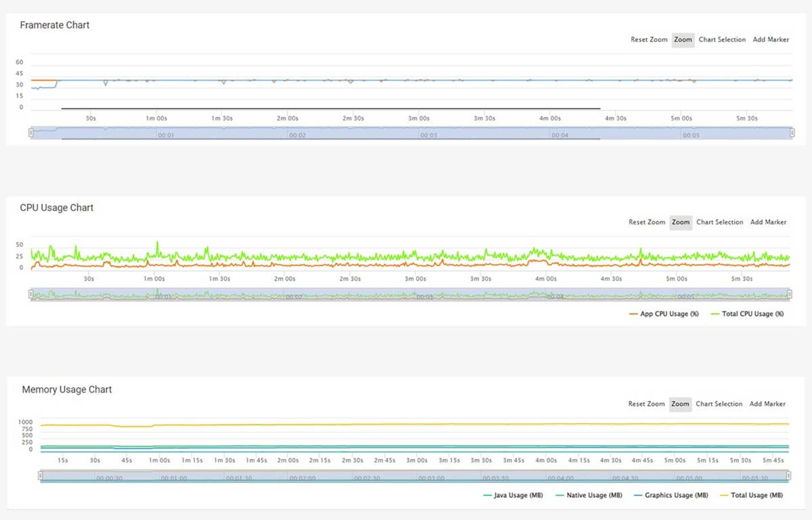Click 60 label on Framerate y-axis
The width and height of the screenshot is (812, 520).
click(x=19, y=62)
